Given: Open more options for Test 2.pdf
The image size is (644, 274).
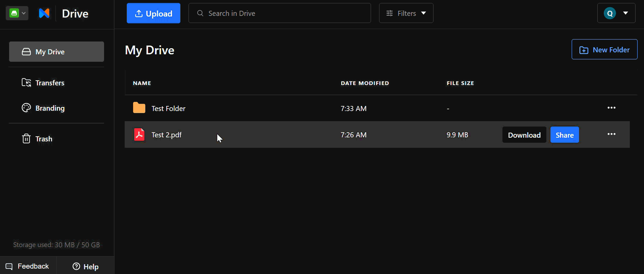Looking at the screenshot, I should (611, 134).
